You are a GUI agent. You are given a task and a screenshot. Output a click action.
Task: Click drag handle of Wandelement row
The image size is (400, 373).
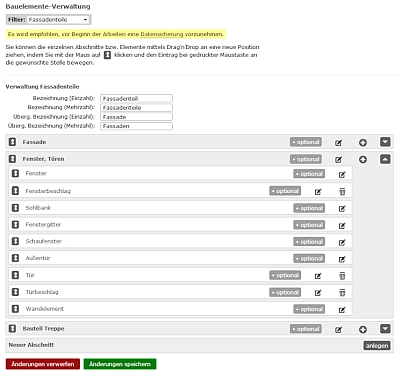point(15,309)
